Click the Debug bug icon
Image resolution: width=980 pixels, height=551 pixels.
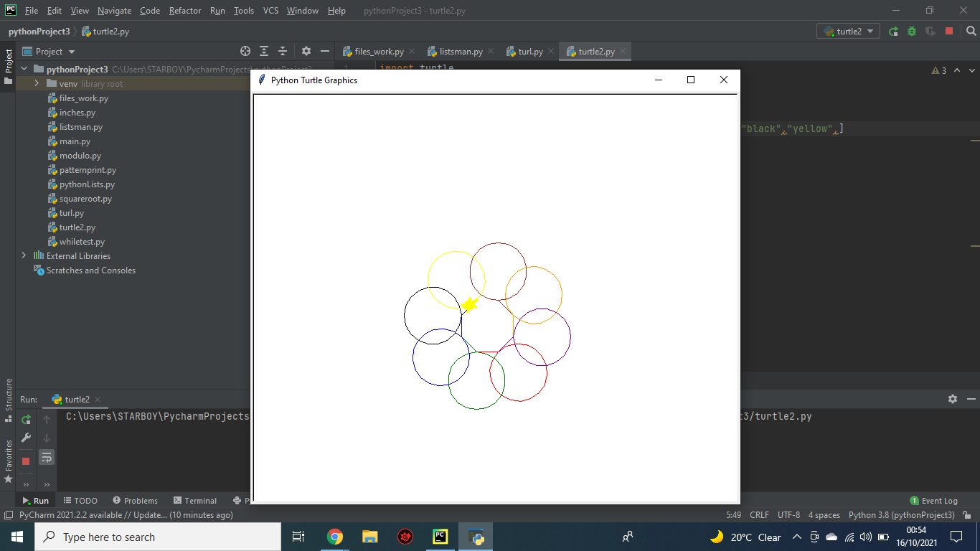point(912,32)
